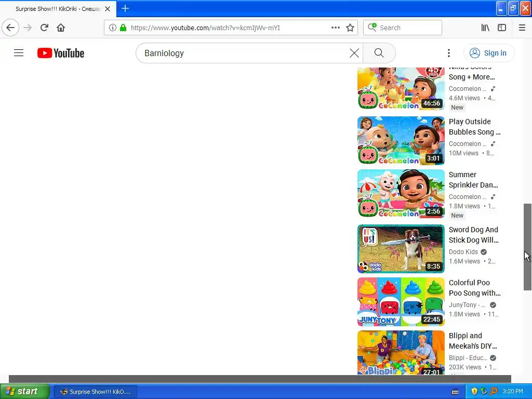
Task: Reload the page with the refresh icon
Action: (x=44, y=28)
